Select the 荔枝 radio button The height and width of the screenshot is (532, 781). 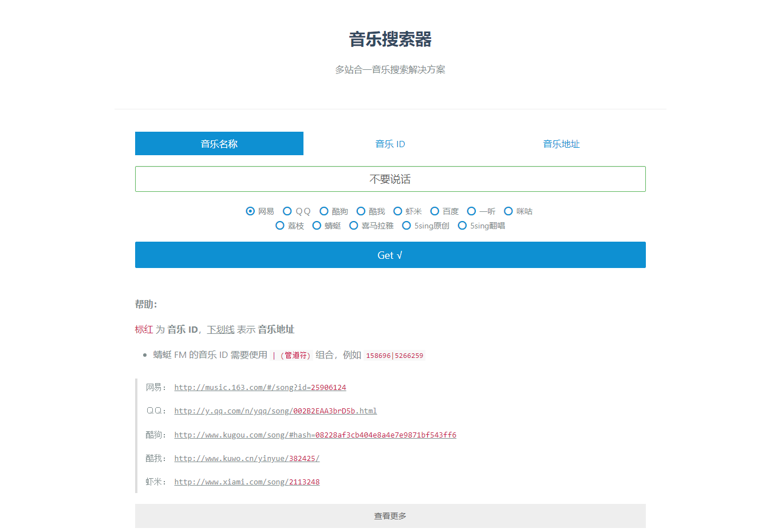[x=280, y=226]
